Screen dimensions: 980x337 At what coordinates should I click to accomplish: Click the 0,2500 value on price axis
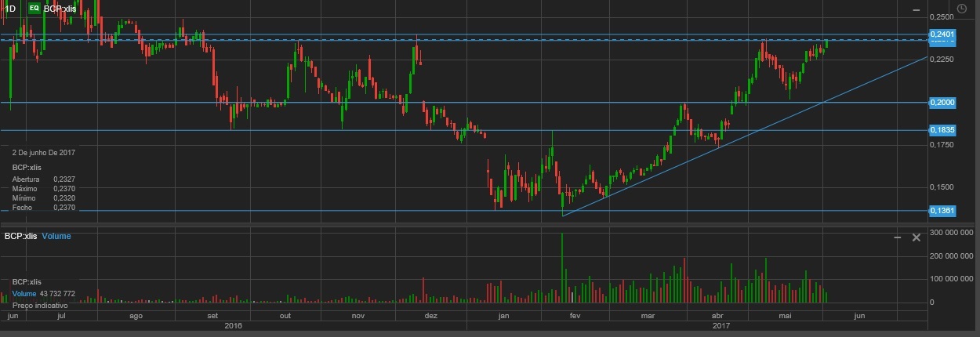click(x=942, y=17)
